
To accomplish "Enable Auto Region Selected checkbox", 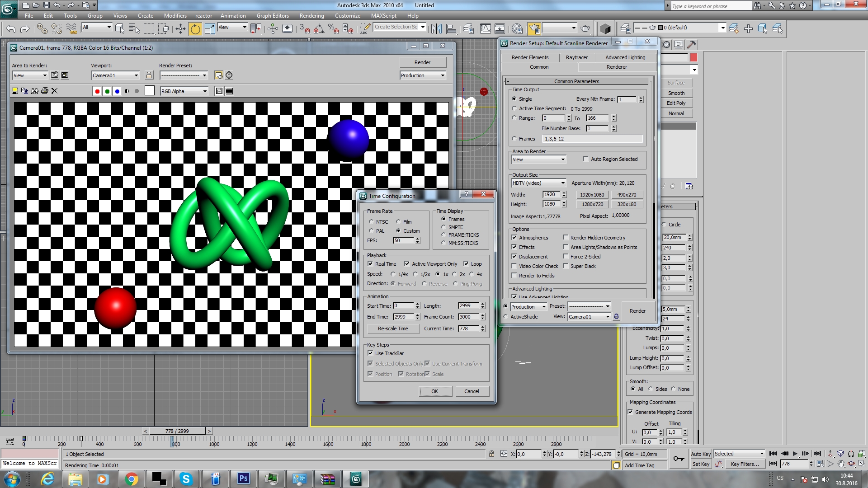I will (610, 159).
